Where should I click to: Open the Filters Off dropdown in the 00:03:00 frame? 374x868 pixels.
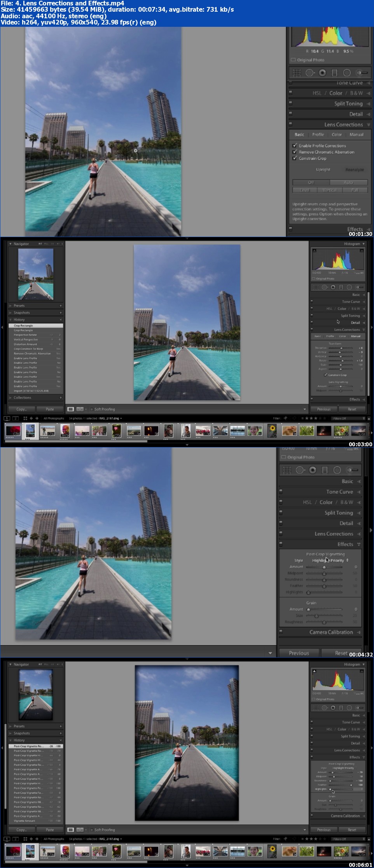348,418
